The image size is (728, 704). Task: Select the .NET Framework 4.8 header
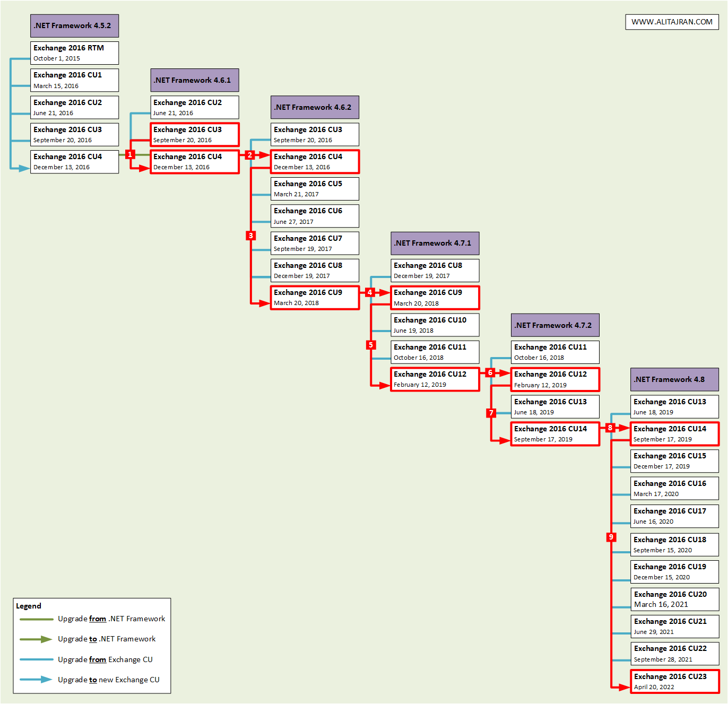(x=674, y=379)
